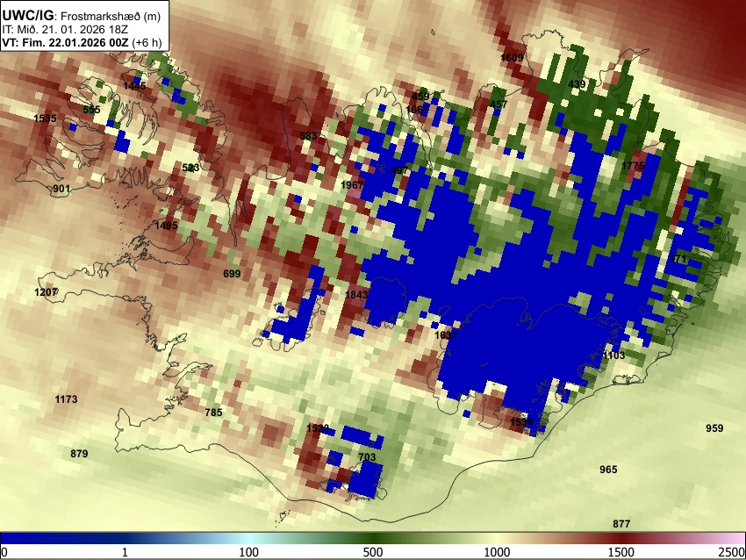
Task: Click the colorbar label 100
Action: [249, 552]
